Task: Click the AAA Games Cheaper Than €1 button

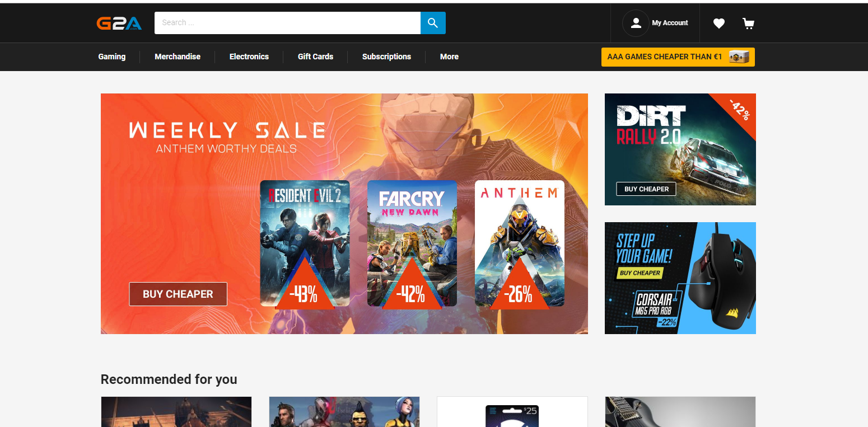Action: (x=678, y=57)
